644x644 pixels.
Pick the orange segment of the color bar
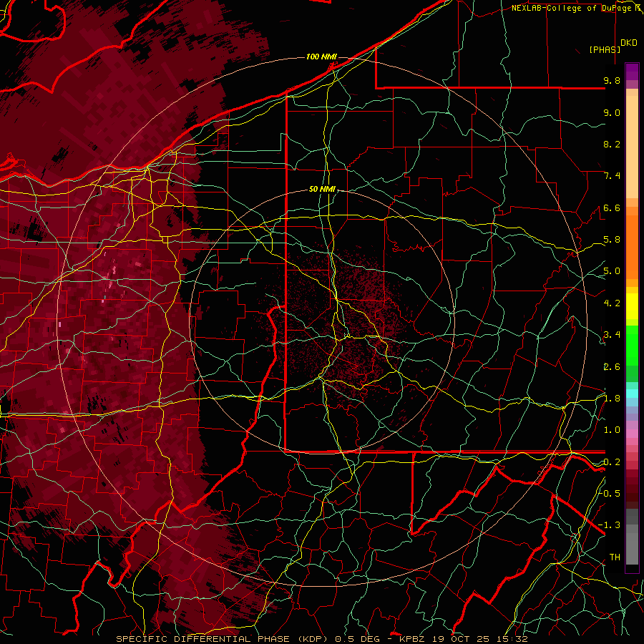point(632,246)
